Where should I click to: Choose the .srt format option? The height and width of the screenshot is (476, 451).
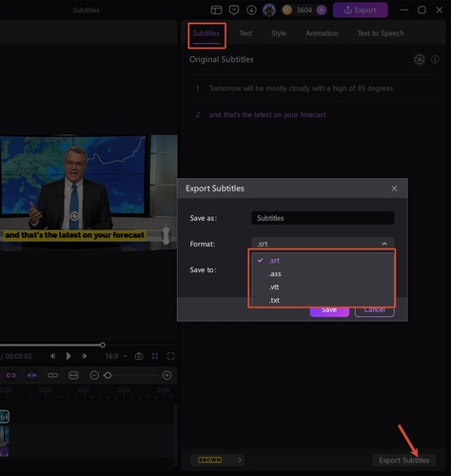click(322, 261)
